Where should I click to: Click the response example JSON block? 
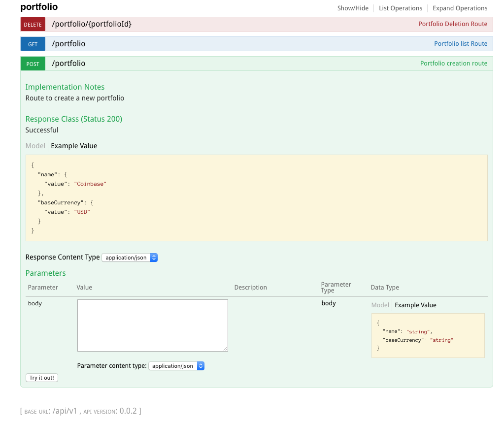click(257, 198)
